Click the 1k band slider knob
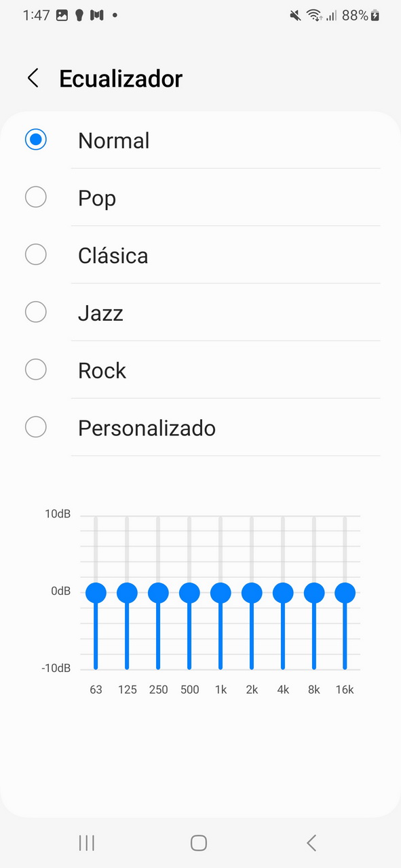This screenshot has width=401, height=868. 221,593
